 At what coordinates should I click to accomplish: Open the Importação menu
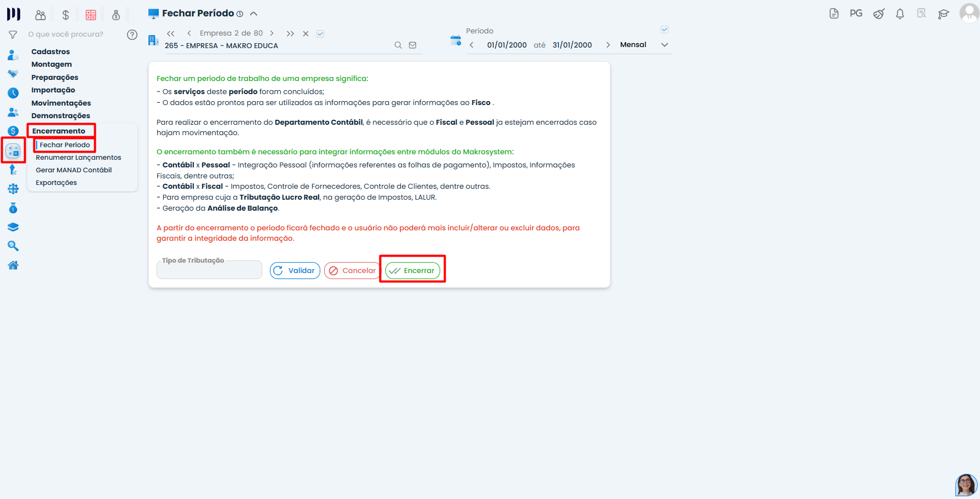click(x=53, y=90)
